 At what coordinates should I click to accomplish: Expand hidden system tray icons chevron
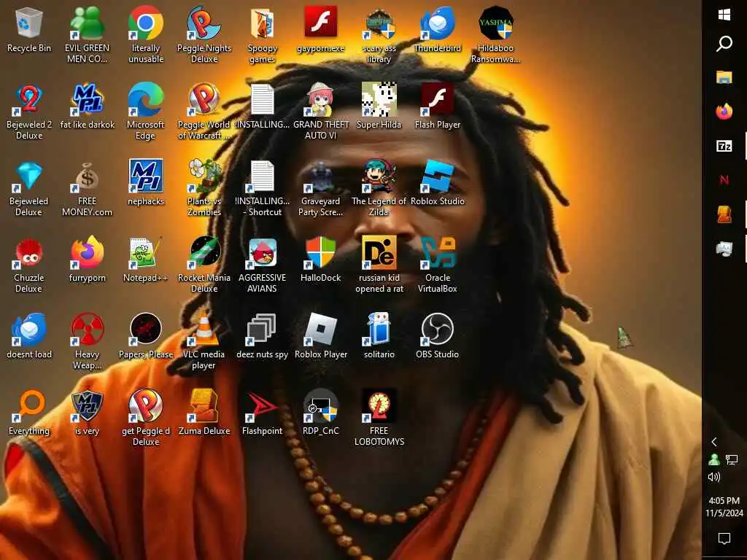714,442
